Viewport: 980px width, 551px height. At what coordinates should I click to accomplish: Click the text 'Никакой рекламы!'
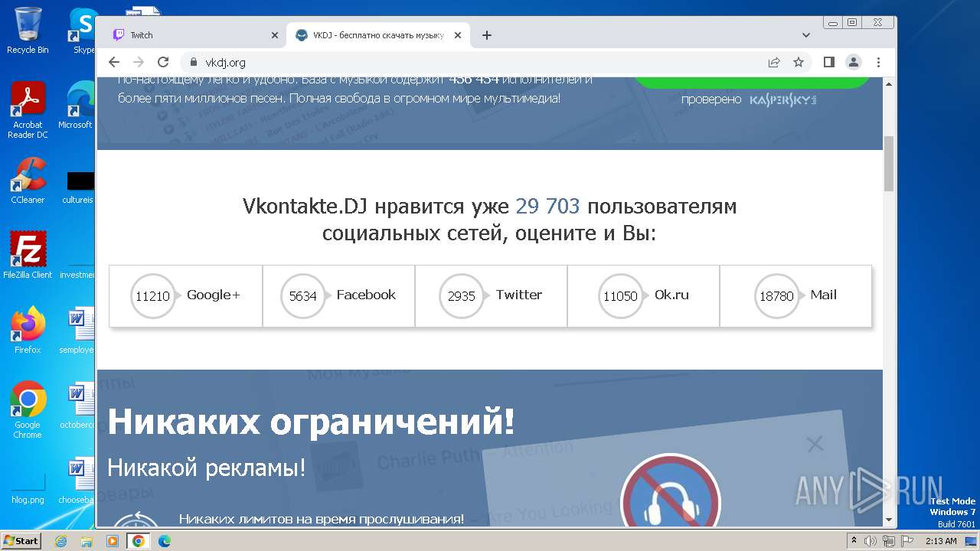coord(207,467)
